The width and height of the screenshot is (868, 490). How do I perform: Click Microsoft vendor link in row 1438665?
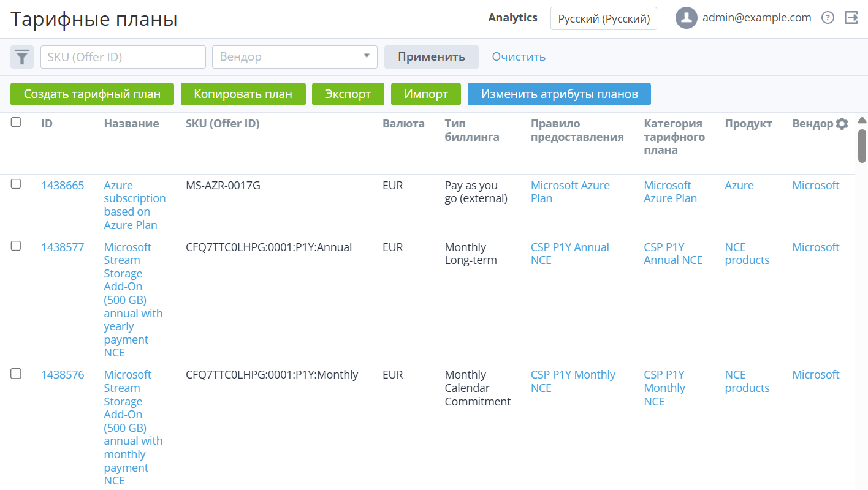[x=816, y=186]
